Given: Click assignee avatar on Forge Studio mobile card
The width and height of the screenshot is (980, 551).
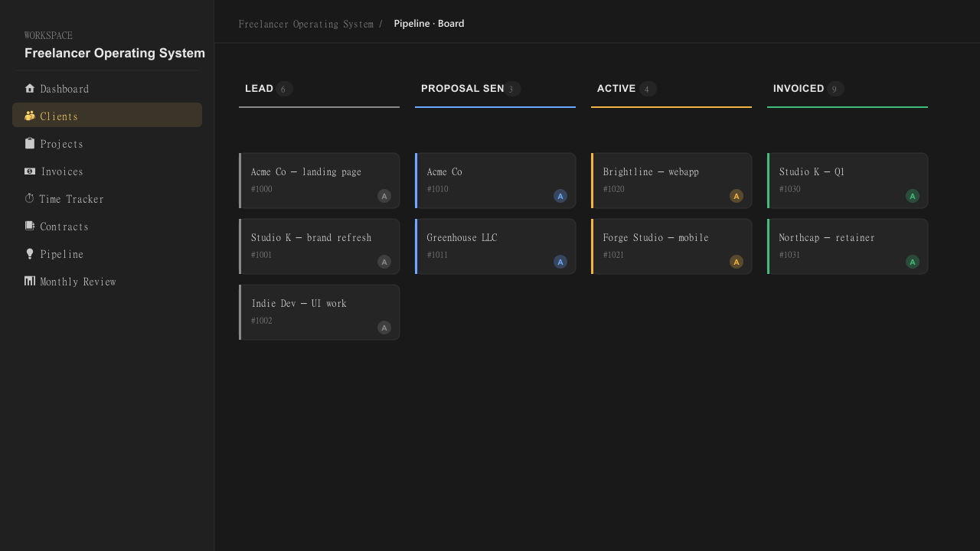Looking at the screenshot, I should pos(737,262).
